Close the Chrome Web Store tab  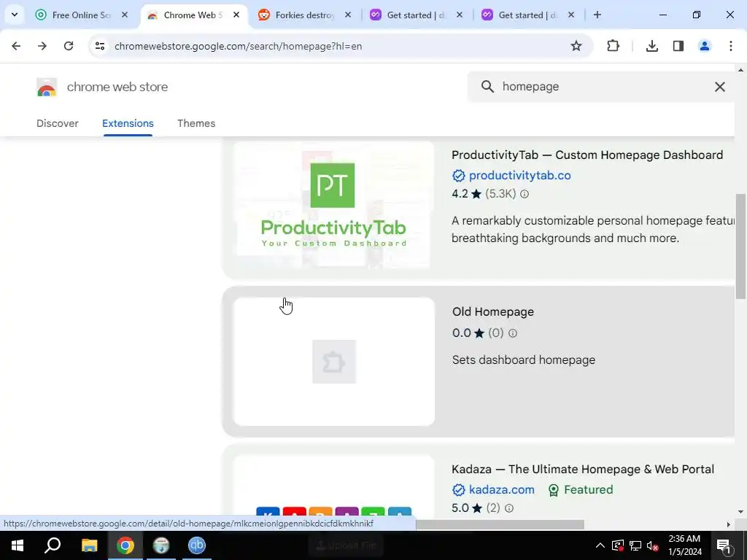pos(236,15)
